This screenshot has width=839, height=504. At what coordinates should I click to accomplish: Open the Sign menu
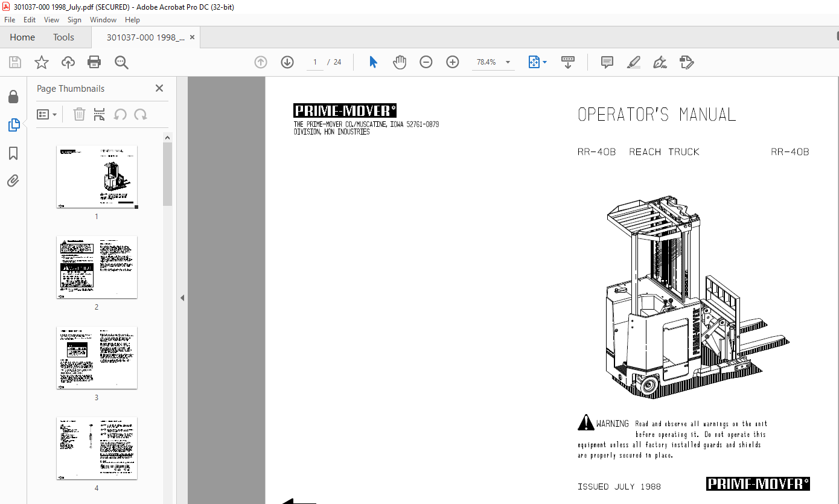coord(74,20)
